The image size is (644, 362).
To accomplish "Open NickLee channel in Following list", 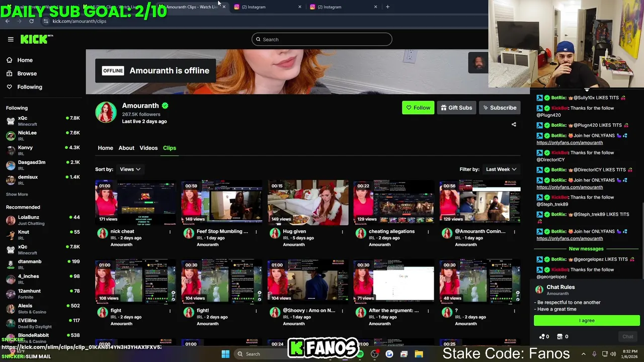I will click(43, 135).
